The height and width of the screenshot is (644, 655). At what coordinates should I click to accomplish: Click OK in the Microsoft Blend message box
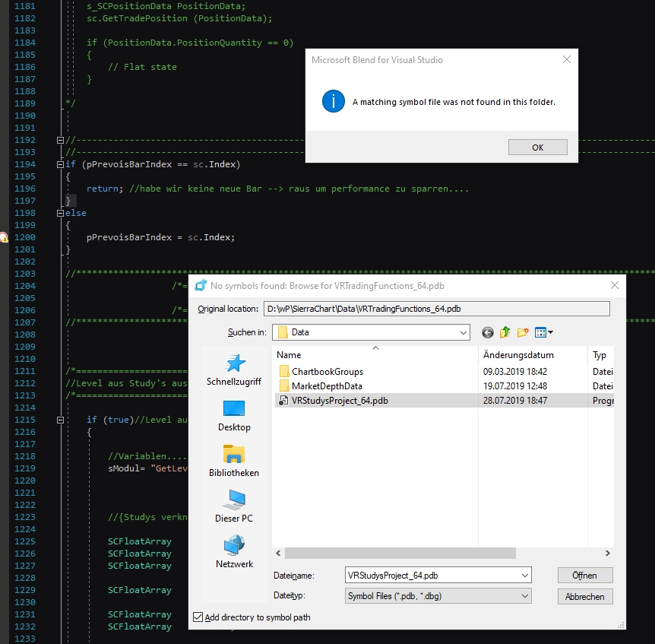pos(538,147)
